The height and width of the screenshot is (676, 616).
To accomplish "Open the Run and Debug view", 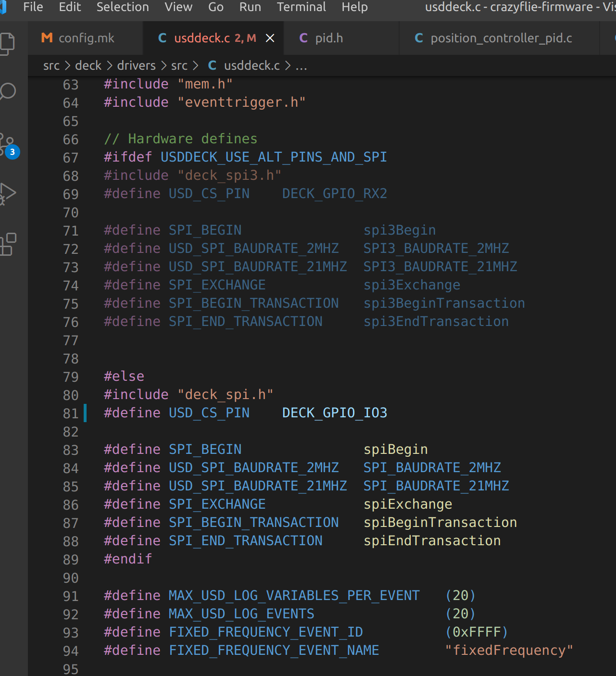I will coord(8,193).
